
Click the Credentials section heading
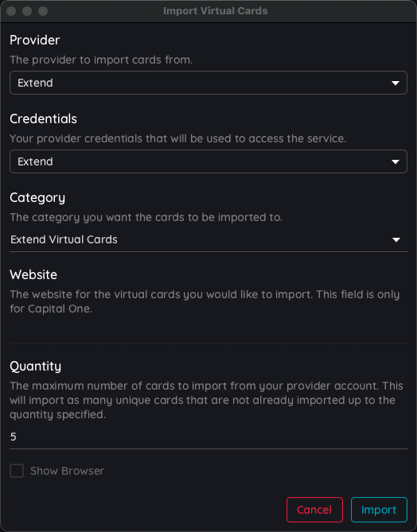43,118
